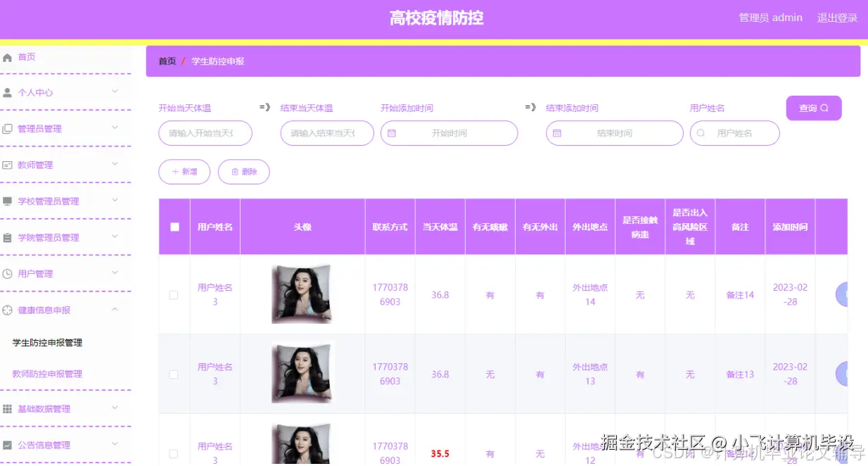The height and width of the screenshot is (466, 868).
Task: Click the 用户姓名 search input
Action: 735,133
